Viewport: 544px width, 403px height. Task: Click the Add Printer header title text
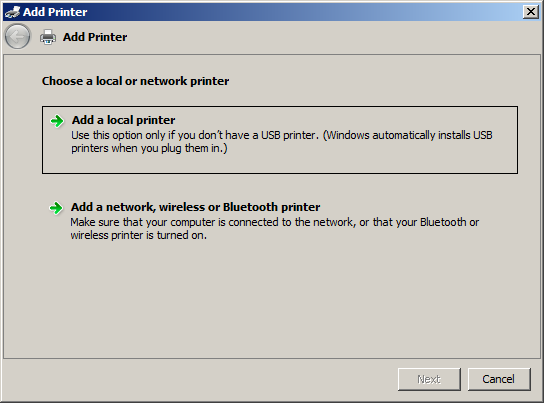tap(95, 37)
